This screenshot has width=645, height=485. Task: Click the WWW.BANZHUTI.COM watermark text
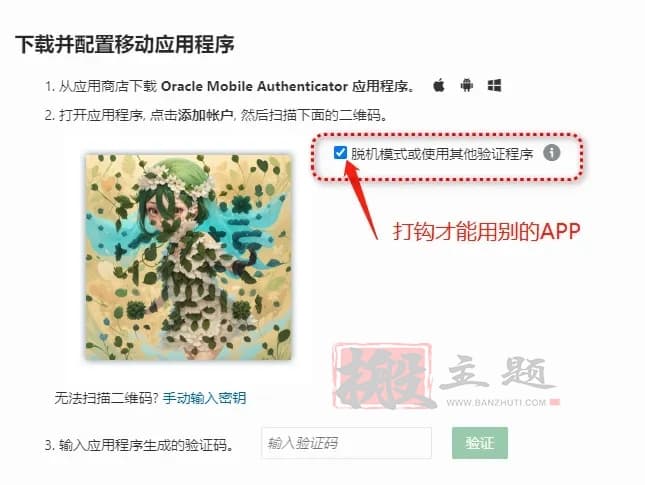[496, 402]
